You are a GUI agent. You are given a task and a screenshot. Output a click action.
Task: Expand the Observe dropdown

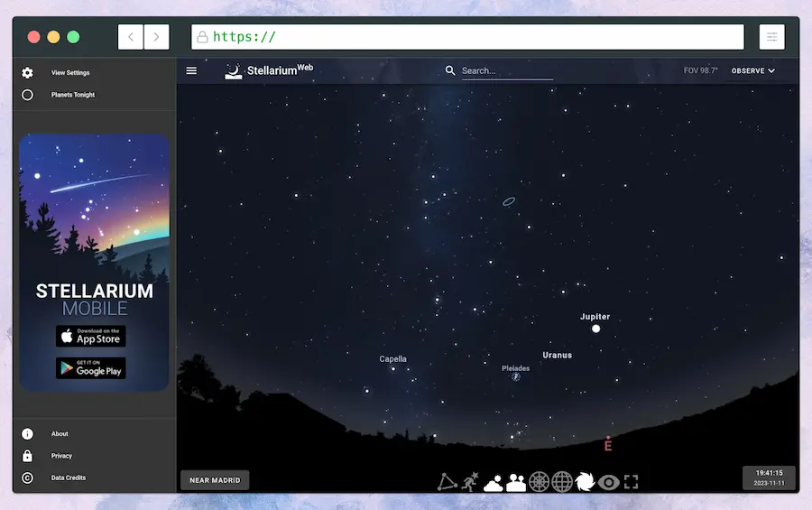[x=753, y=70]
